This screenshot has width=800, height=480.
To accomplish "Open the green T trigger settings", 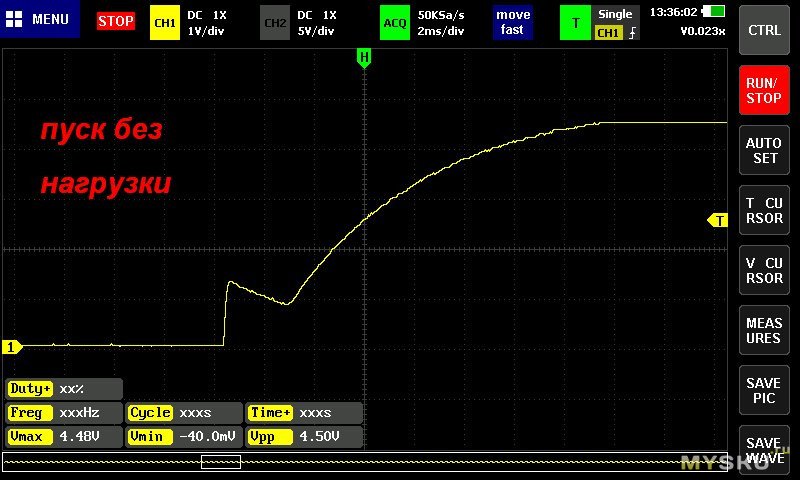I will 575,22.
